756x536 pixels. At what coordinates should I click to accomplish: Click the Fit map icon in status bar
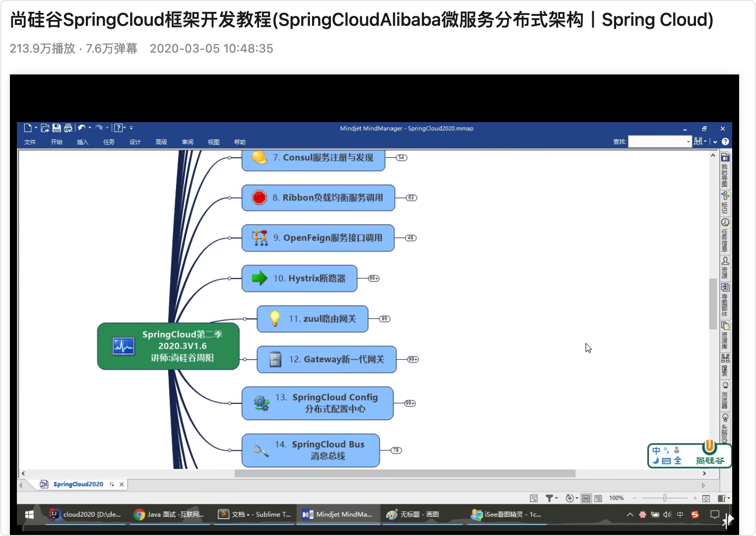[706, 498]
